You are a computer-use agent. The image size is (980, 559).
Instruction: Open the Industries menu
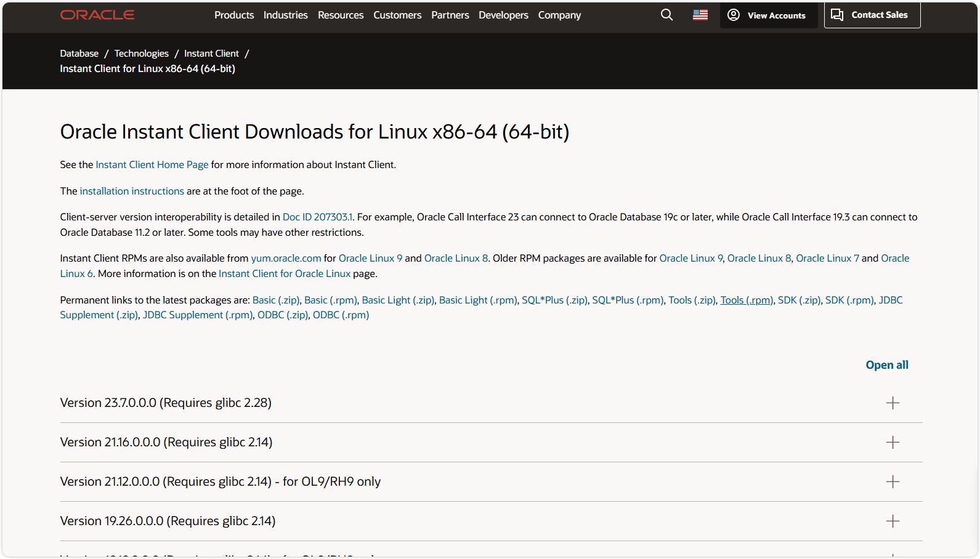tap(285, 15)
